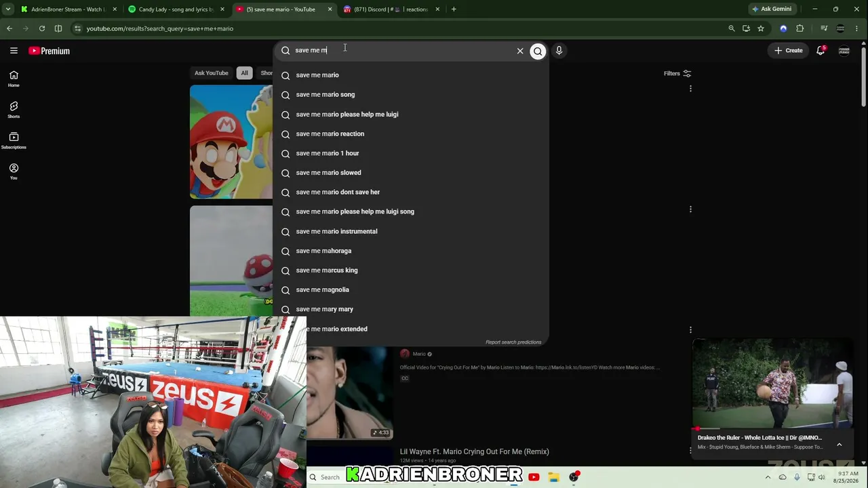Open the taskbar volume icon

[822, 477]
